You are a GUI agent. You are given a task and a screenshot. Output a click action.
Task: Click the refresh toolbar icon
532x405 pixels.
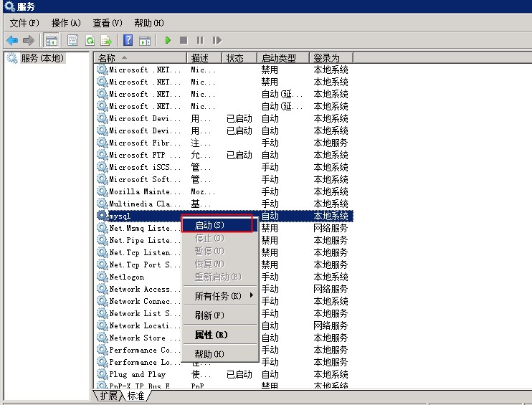90,41
